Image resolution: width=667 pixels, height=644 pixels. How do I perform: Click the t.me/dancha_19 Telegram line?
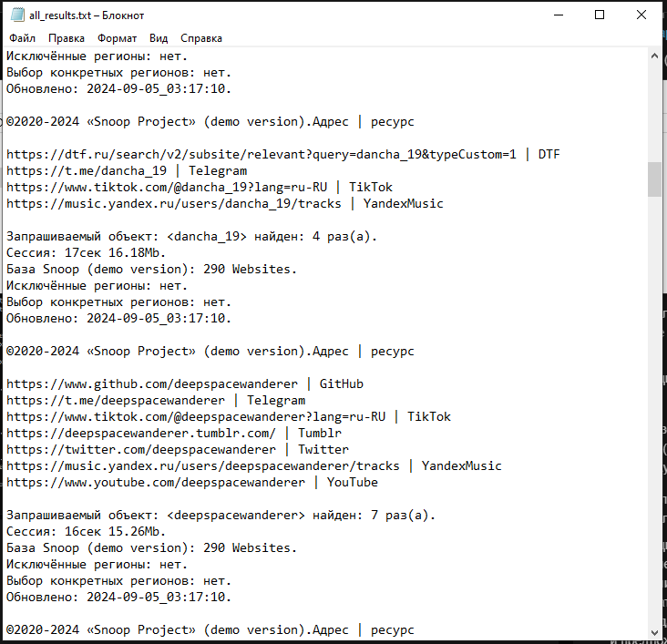(127, 170)
